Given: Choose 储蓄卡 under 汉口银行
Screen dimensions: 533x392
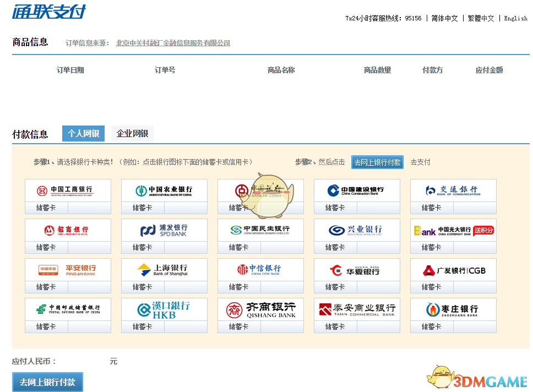Looking at the screenshot, I should tap(143, 326).
